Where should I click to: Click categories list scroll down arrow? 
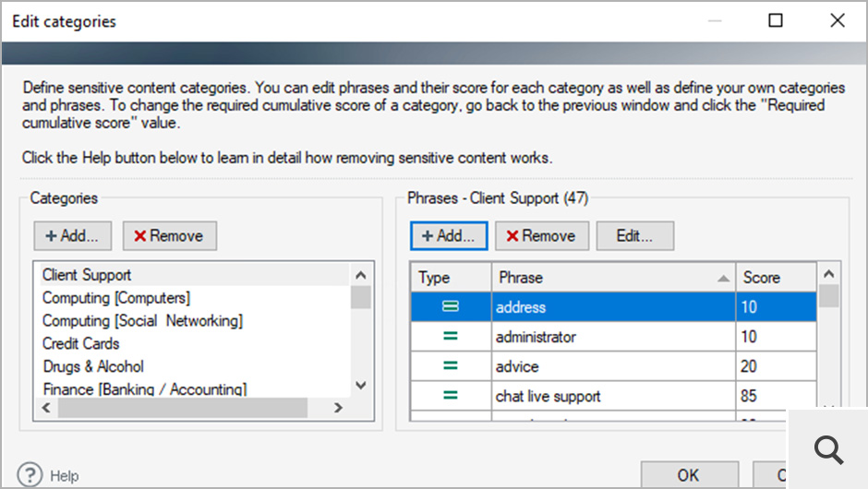361,386
